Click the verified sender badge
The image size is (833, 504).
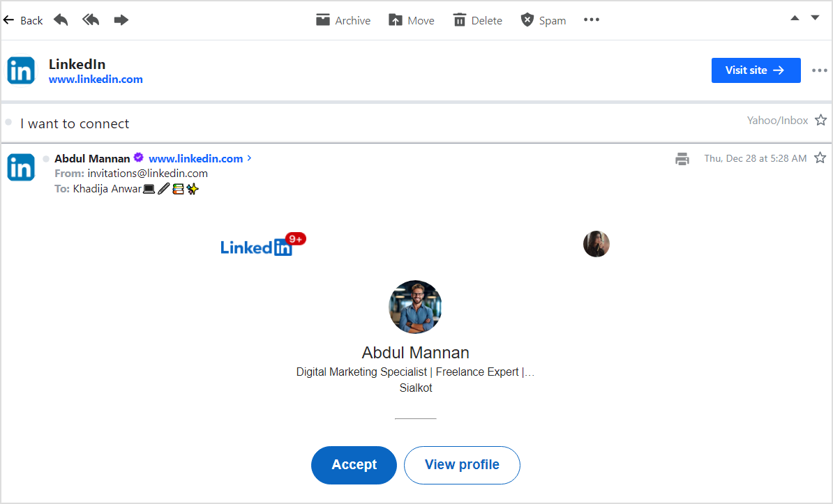coord(139,158)
